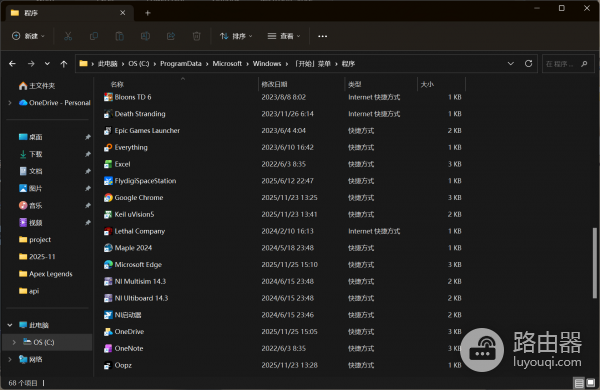Go up one folder level arrow
The height and width of the screenshot is (390, 600).
[x=64, y=64]
